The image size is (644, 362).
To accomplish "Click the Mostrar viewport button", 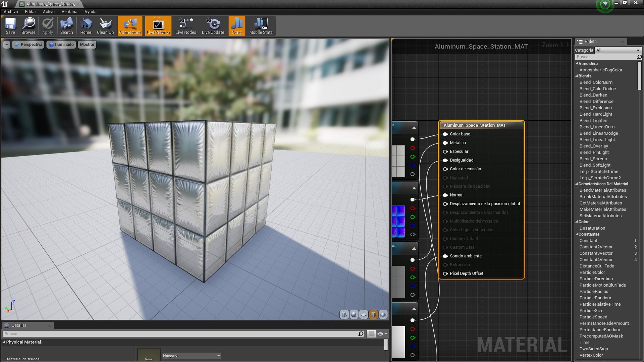I will click(87, 45).
